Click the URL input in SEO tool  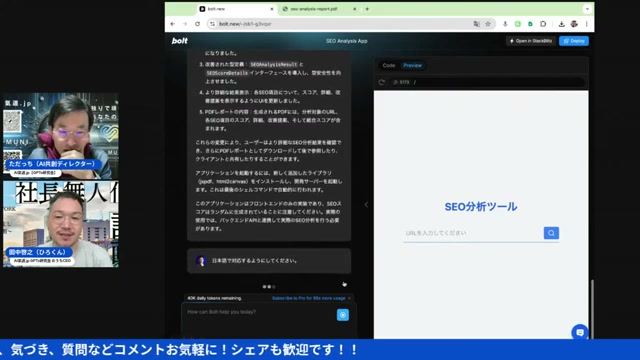click(x=473, y=233)
